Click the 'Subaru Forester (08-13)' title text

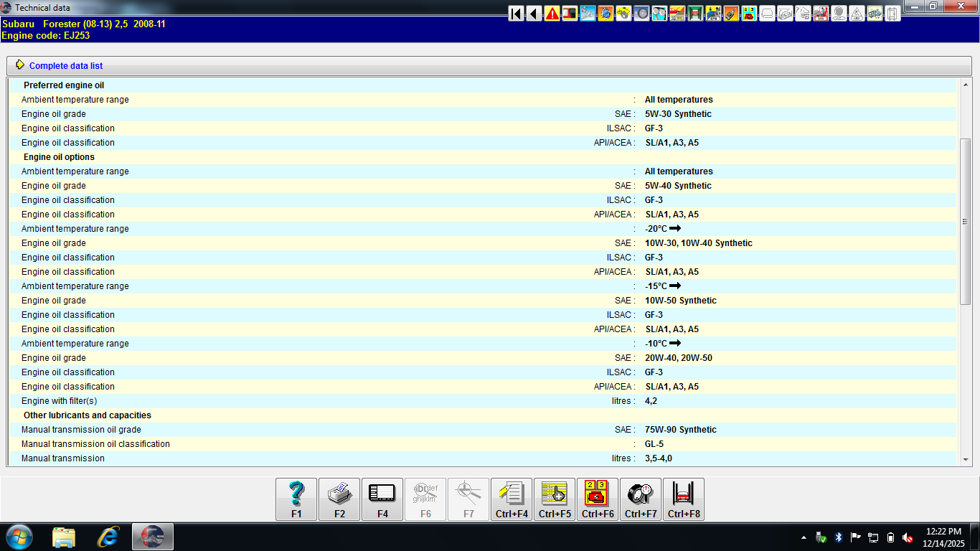[57, 24]
